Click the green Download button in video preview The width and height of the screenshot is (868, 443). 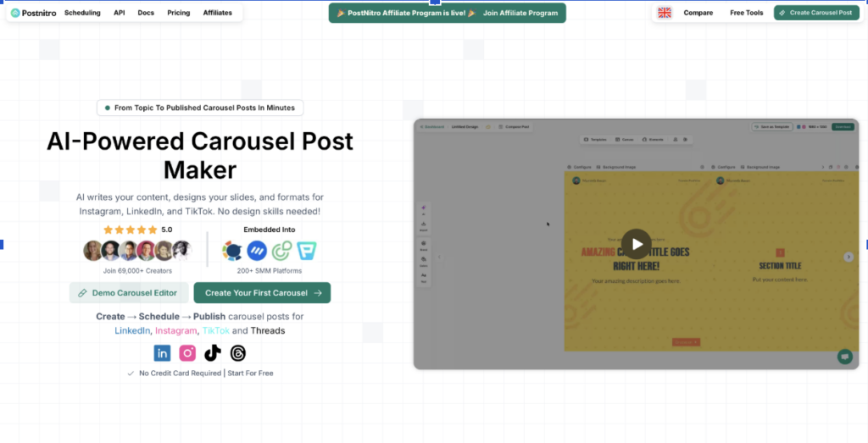point(843,127)
